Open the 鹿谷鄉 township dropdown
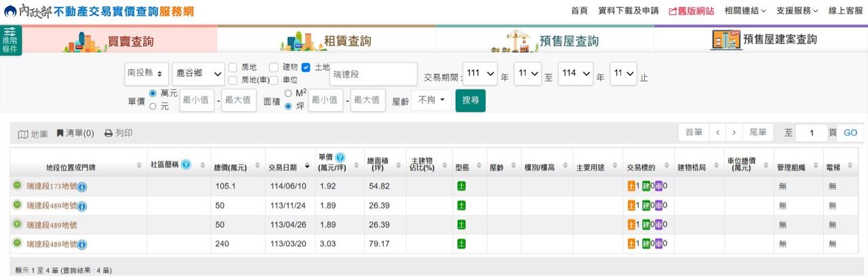This screenshot has height=279, width=868. [x=199, y=73]
